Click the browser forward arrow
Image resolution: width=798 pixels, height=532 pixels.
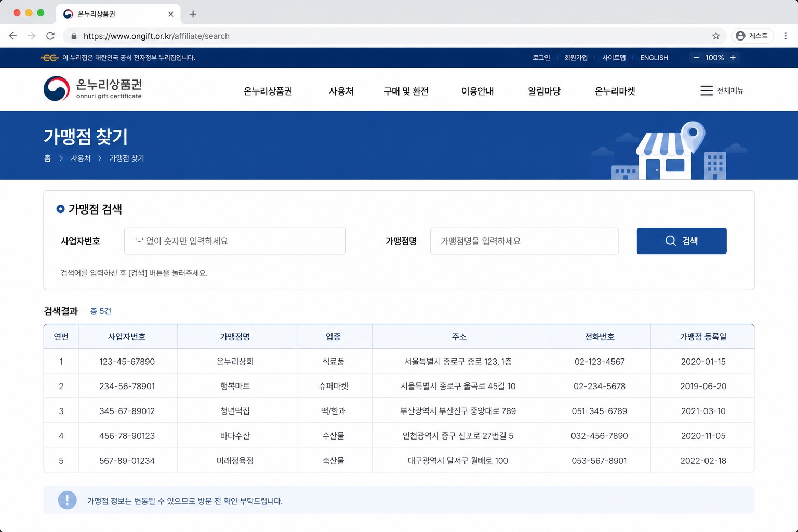pos(32,36)
